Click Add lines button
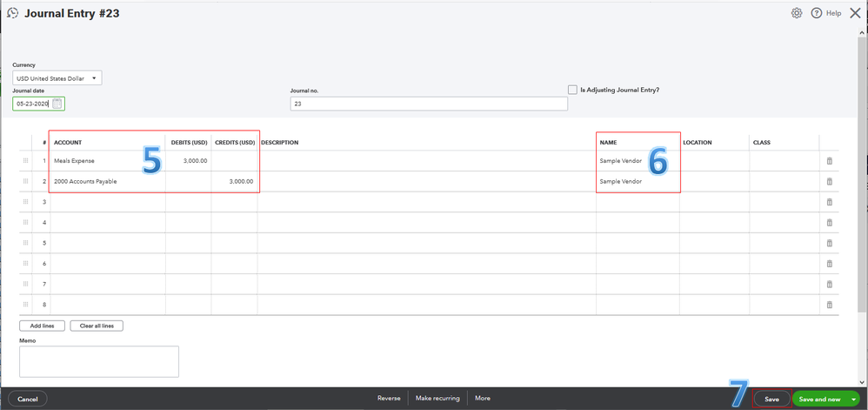The image size is (868, 410). point(42,326)
